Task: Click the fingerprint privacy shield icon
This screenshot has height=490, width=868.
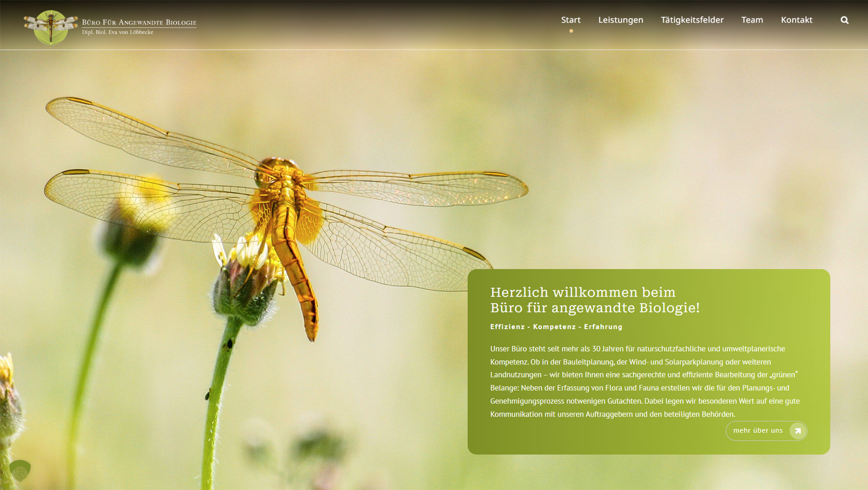Action: (x=20, y=471)
